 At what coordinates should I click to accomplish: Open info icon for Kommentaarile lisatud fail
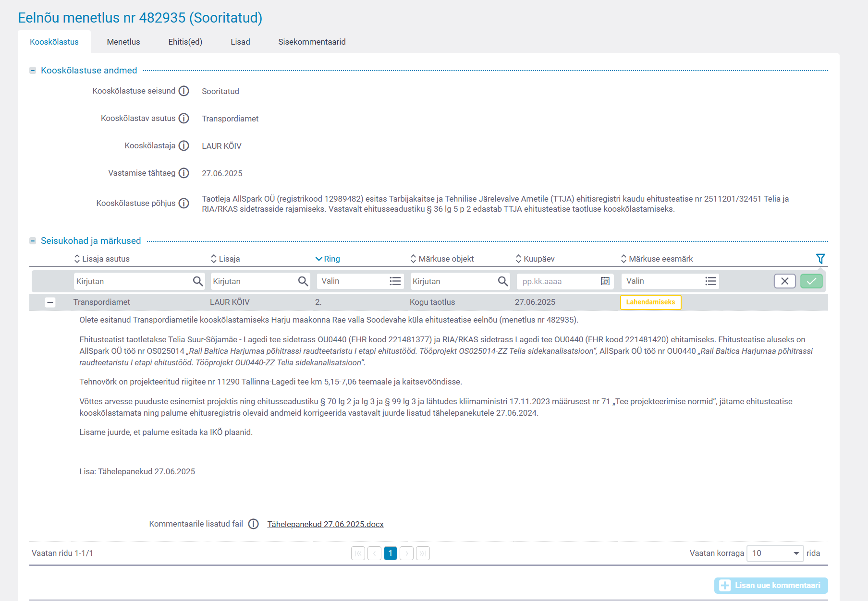(254, 524)
